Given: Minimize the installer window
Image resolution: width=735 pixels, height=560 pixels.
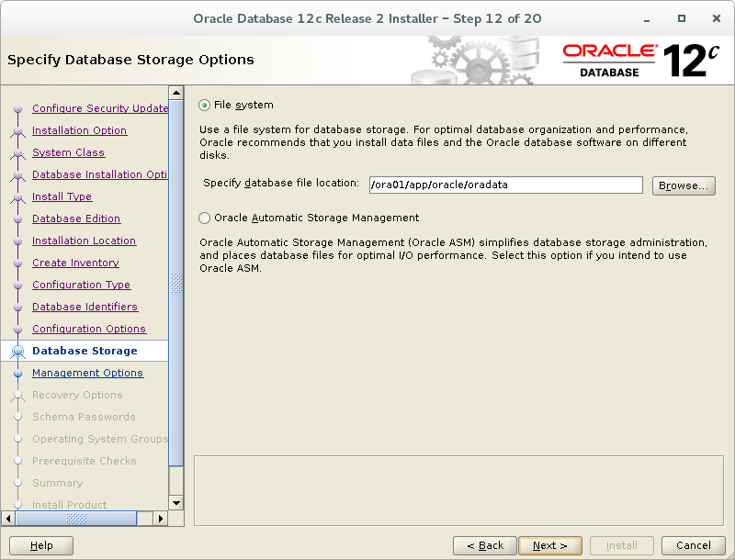Looking at the screenshot, I should tap(647, 18).
